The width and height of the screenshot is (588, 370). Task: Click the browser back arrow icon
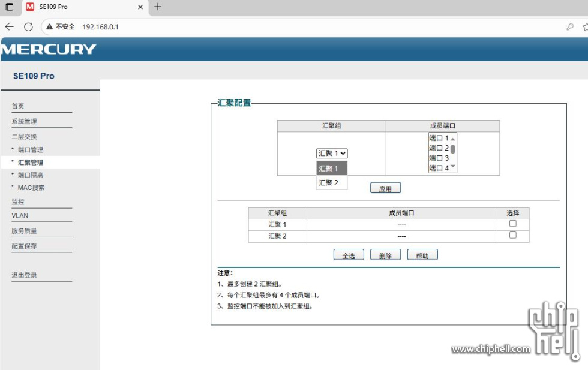9,27
